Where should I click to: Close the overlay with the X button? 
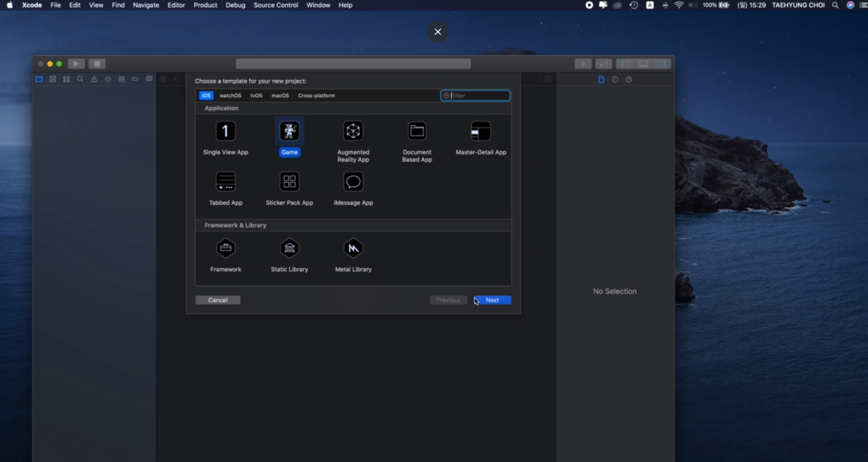click(438, 32)
